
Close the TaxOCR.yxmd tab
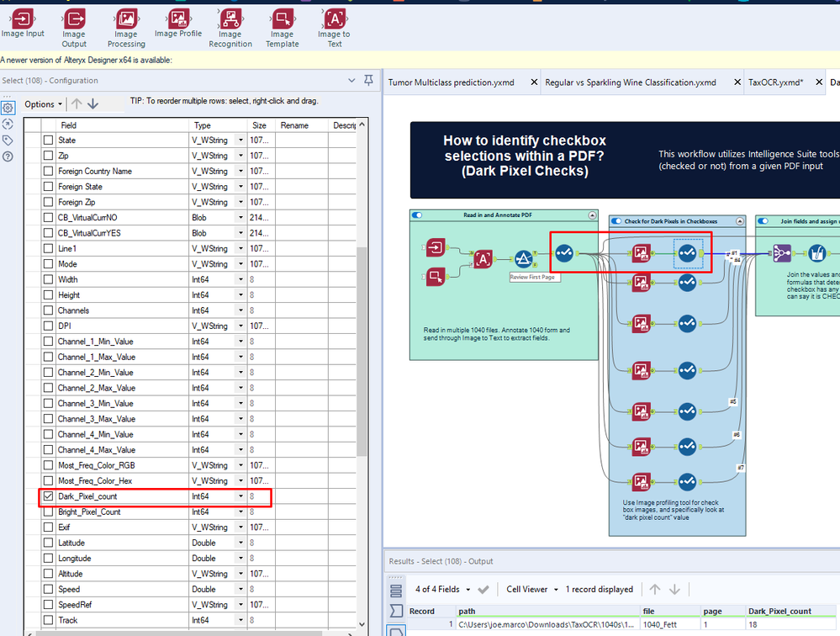click(819, 82)
